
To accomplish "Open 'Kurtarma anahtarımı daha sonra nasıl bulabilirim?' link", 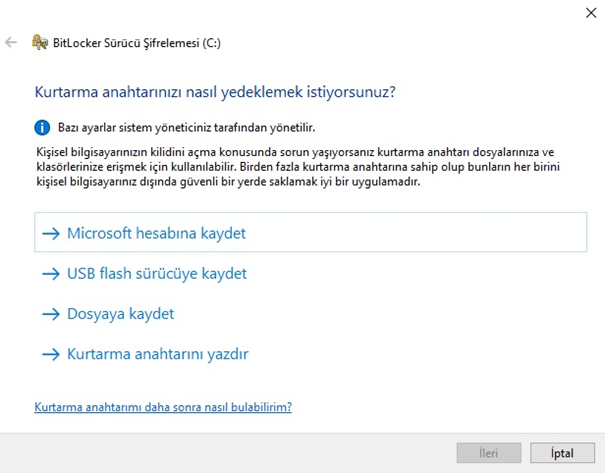I will (x=163, y=407).
